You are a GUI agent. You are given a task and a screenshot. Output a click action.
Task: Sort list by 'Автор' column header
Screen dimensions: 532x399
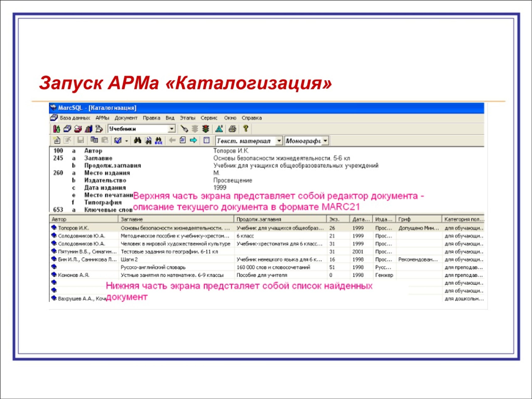click(x=84, y=219)
